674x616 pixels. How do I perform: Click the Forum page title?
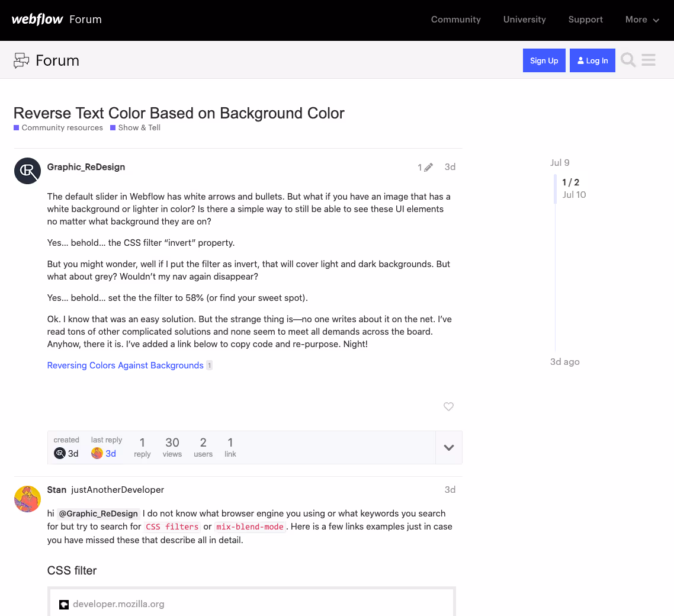[x=57, y=60]
